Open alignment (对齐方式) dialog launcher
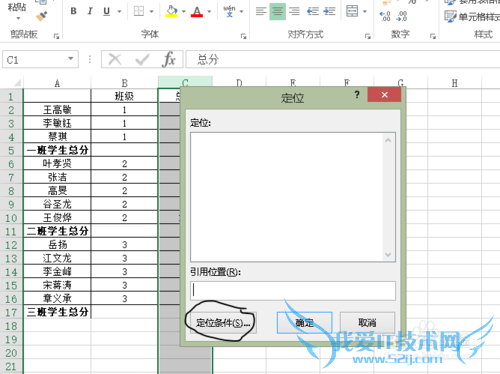The width and height of the screenshot is (500, 374). [x=368, y=36]
